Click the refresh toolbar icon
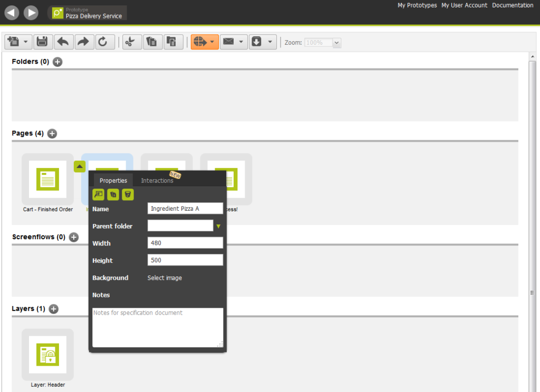 (x=104, y=42)
